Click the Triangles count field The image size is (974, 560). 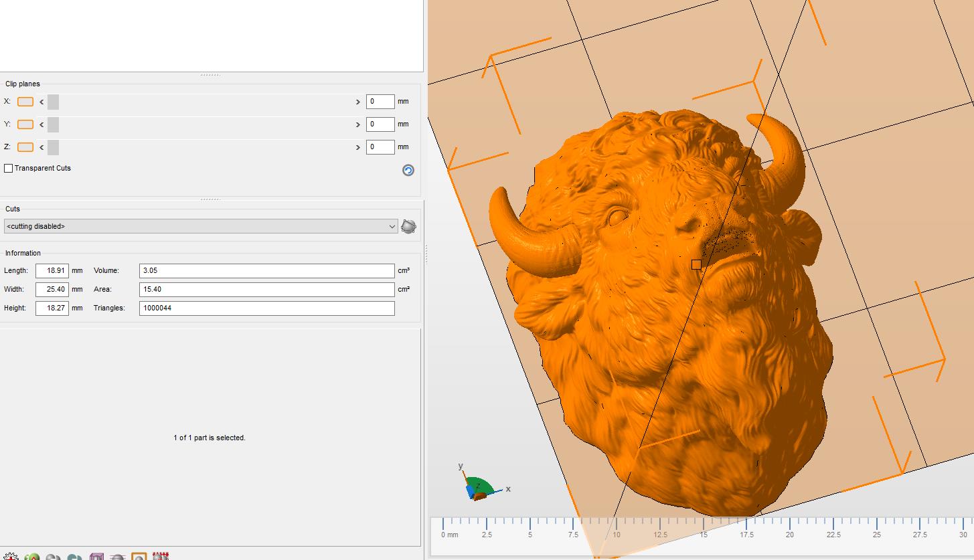266,308
